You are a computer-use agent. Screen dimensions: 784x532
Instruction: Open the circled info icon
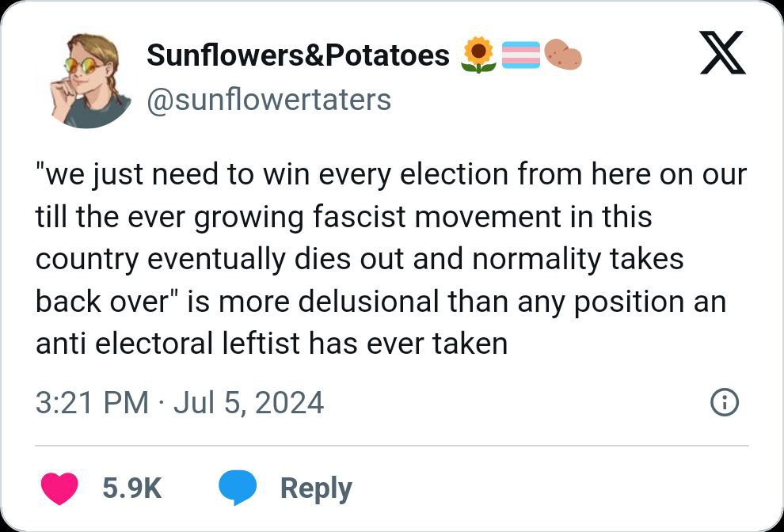725,404
